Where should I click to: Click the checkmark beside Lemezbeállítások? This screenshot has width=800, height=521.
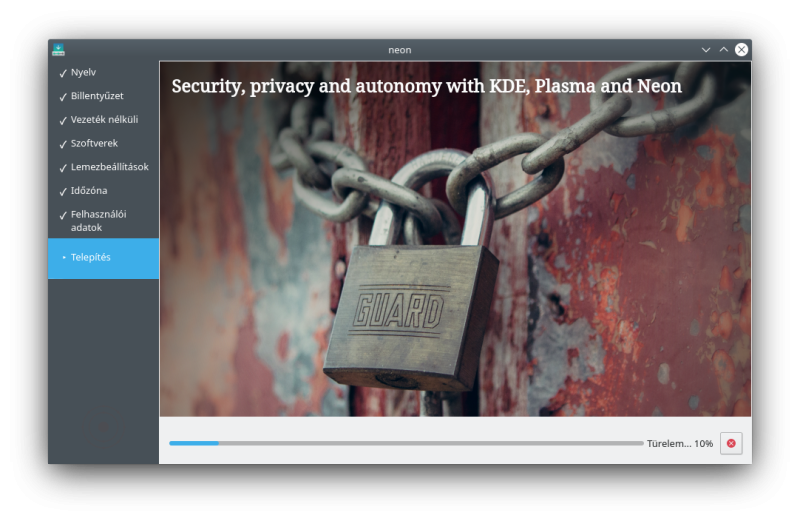[63, 167]
